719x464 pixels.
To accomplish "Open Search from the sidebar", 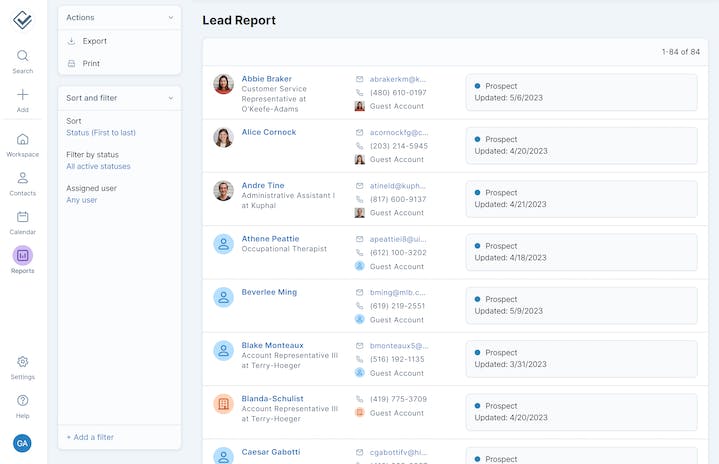I will pyautogui.click(x=22, y=61).
